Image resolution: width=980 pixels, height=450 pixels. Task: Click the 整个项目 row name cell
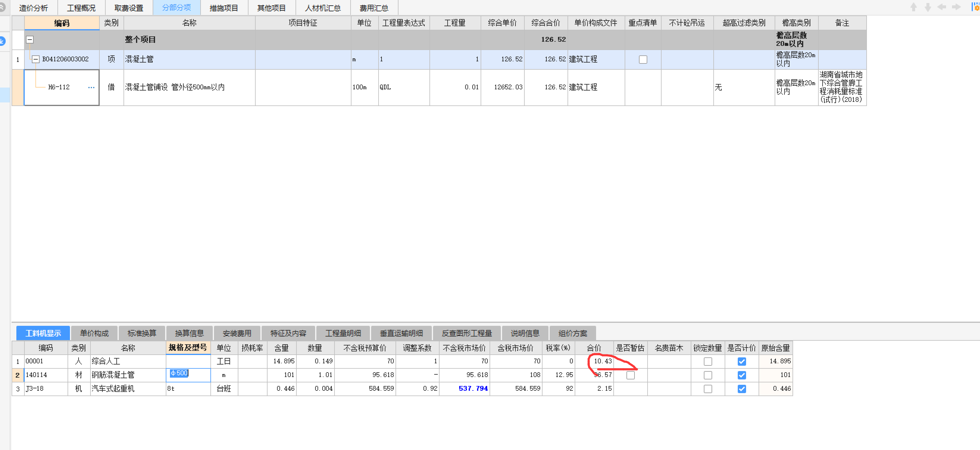click(x=189, y=40)
